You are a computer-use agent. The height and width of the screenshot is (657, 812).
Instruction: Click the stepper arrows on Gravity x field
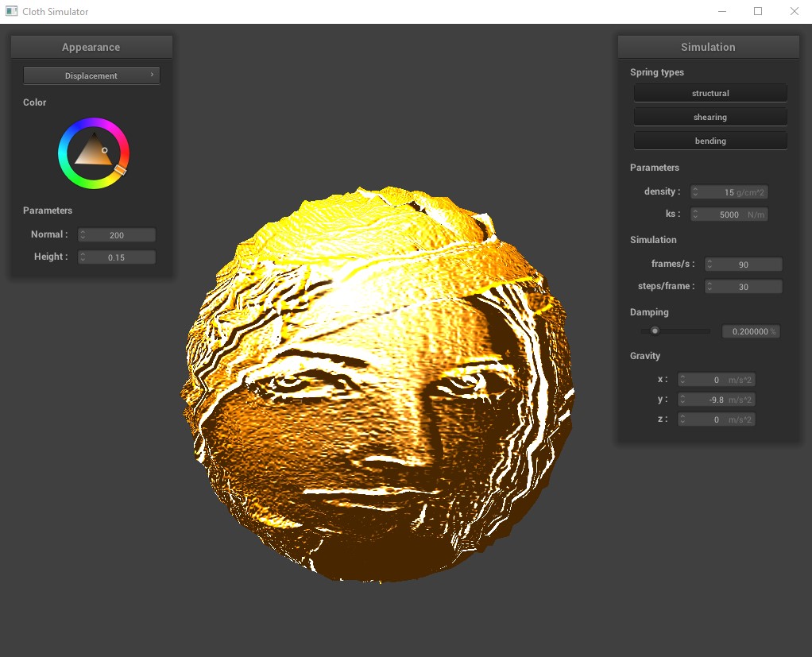coord(682,380)
